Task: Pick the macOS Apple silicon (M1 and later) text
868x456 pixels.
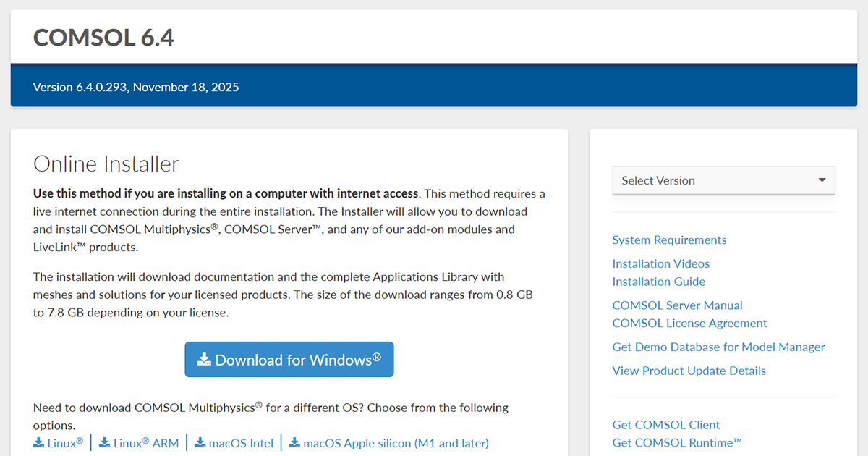Action: 396,443
